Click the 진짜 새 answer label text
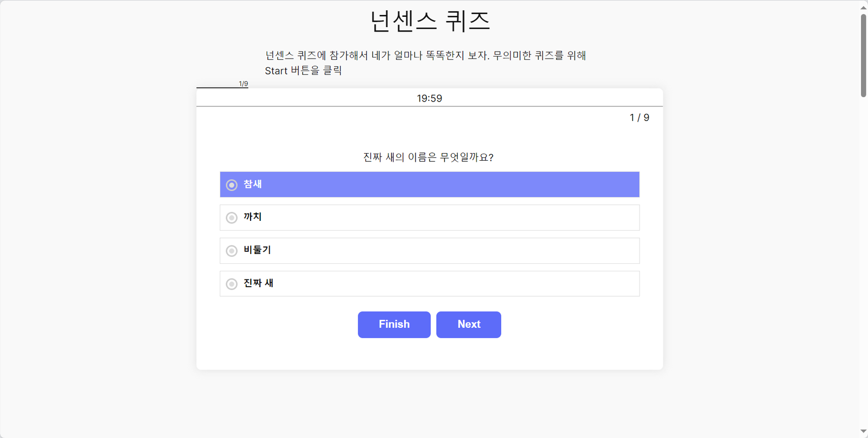This screenshot has width=868, height=438. tap(258, 283)
